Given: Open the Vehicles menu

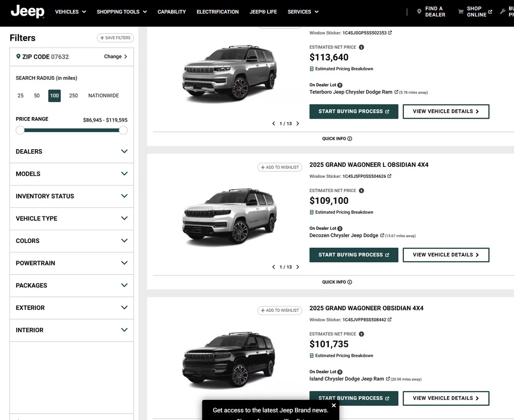Looking at the screenshot, I should 71,12.
